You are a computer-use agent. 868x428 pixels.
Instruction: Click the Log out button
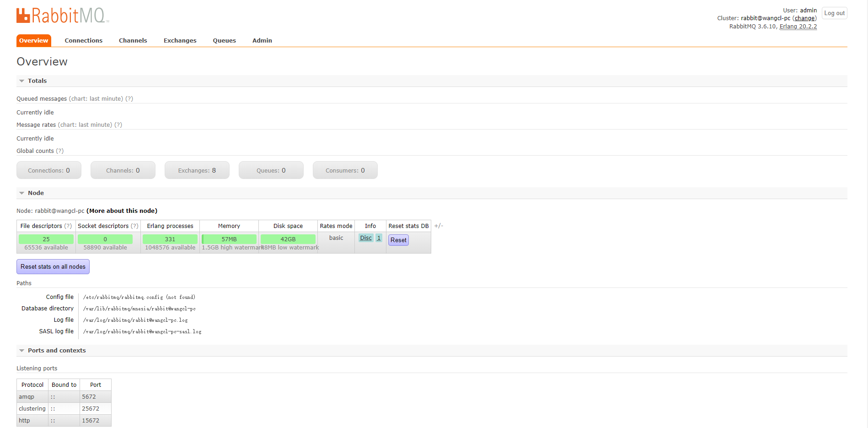(x=835, y=13)
